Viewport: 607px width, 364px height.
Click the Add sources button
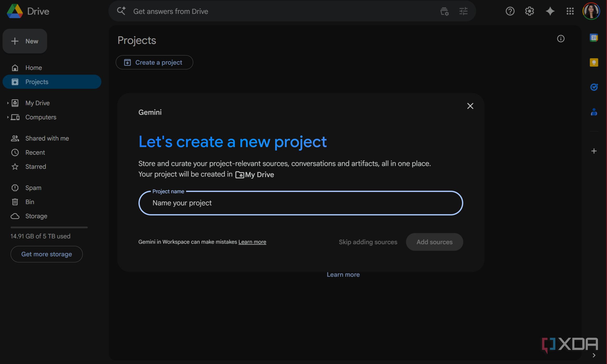point(434,242)
